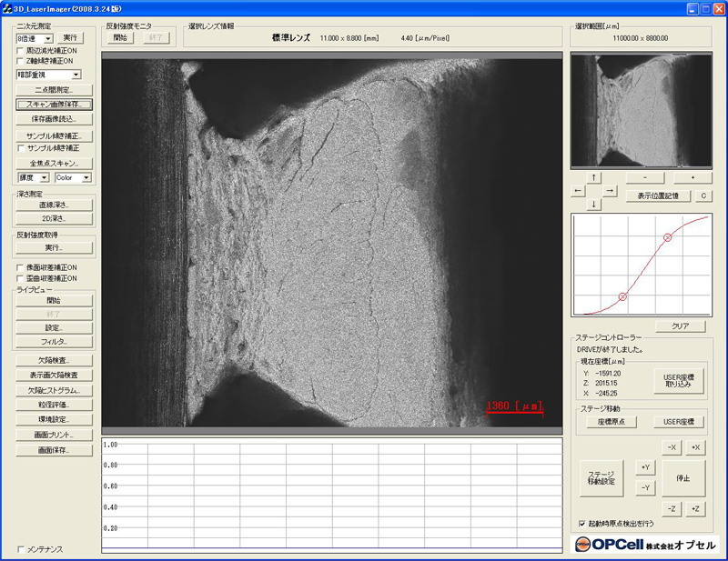The height and width of the screenshot is (561, 728).
Task: Enable 周辺減光補正ON checkbox
Action: (21, 51)
